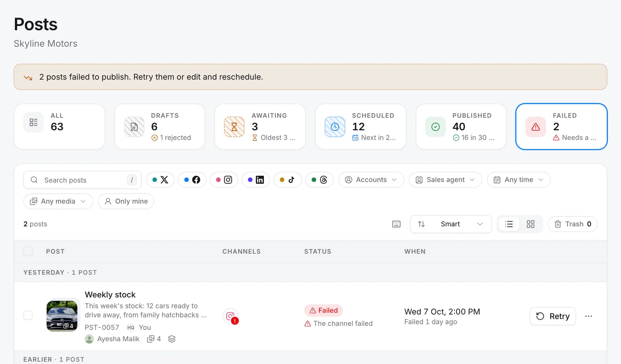Toggle the LinkedIn channel filter
The image size is (621, 364).
256,180
